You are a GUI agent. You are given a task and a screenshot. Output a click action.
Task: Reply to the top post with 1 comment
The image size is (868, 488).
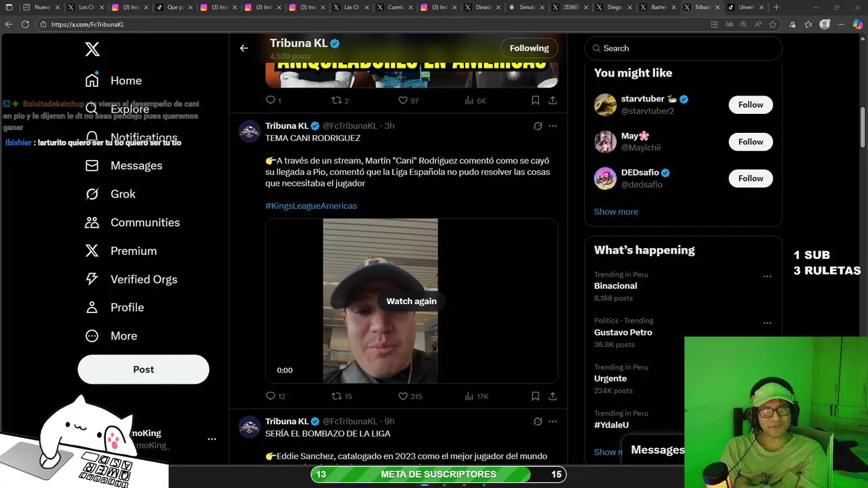pyautogui.click(x=273, y=100)
